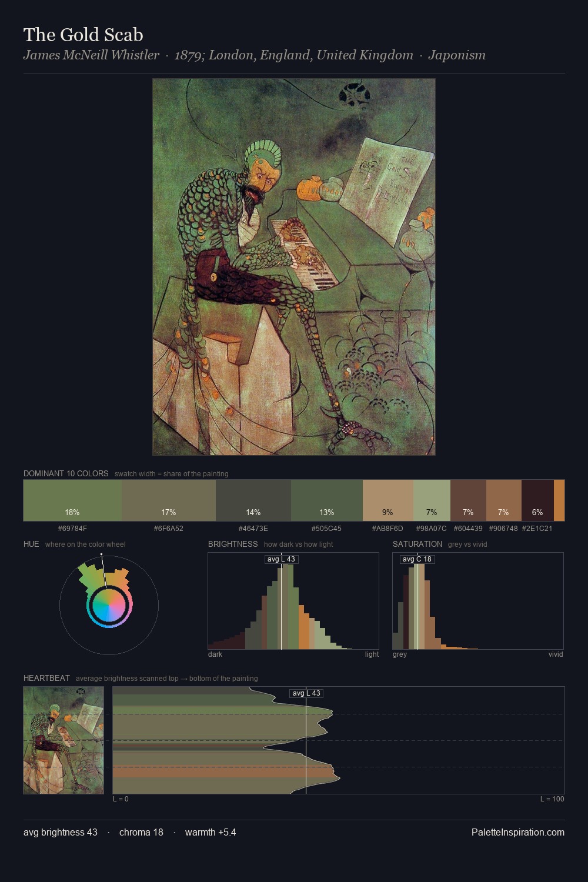Viewport: 588px width, 882px height.
Task: Click the artist name James McNeill Whistler
Action: click(x=91, y=55)
